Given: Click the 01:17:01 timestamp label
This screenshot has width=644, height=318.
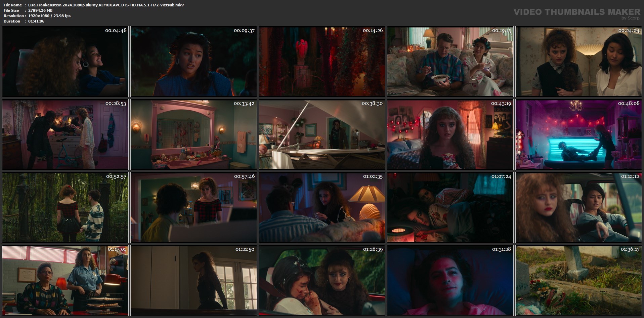Looking at the screenshot, I should (x=117, y=249).
